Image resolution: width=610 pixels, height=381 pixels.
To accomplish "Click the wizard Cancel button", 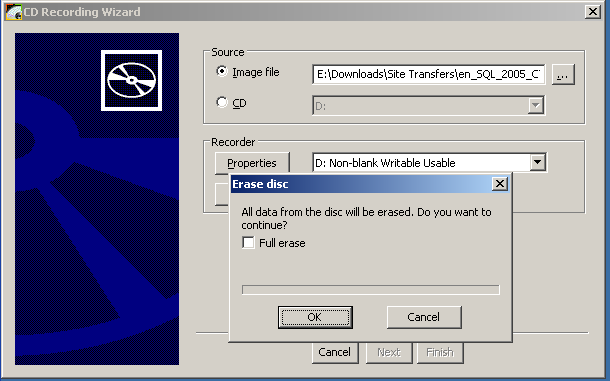I will [x=335, y=353].
